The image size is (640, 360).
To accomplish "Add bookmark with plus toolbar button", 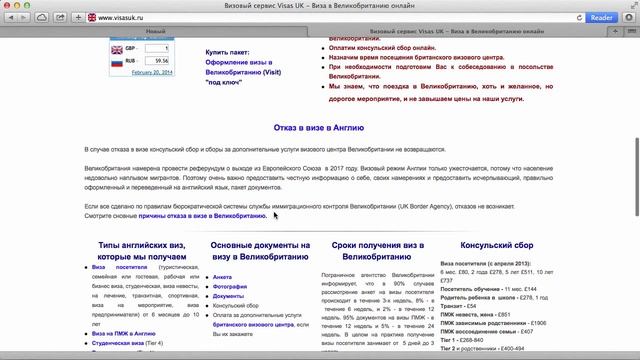I will (x=78, y=18).
